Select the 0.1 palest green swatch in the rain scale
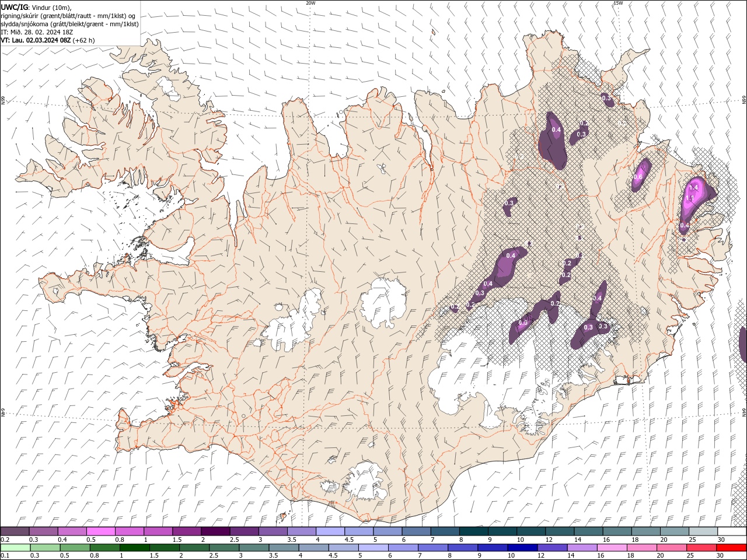The image size is (747, 560). (16, 548)
